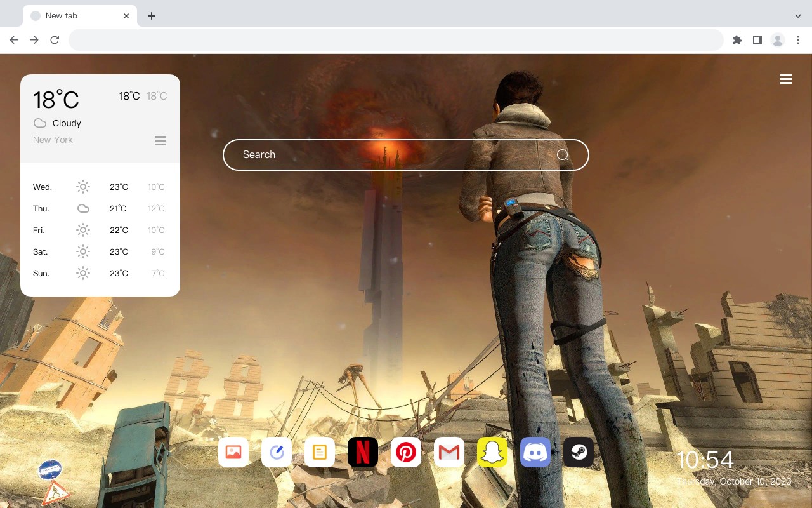
Task: Go forward with the forward arrow
Action: point(34,40)
